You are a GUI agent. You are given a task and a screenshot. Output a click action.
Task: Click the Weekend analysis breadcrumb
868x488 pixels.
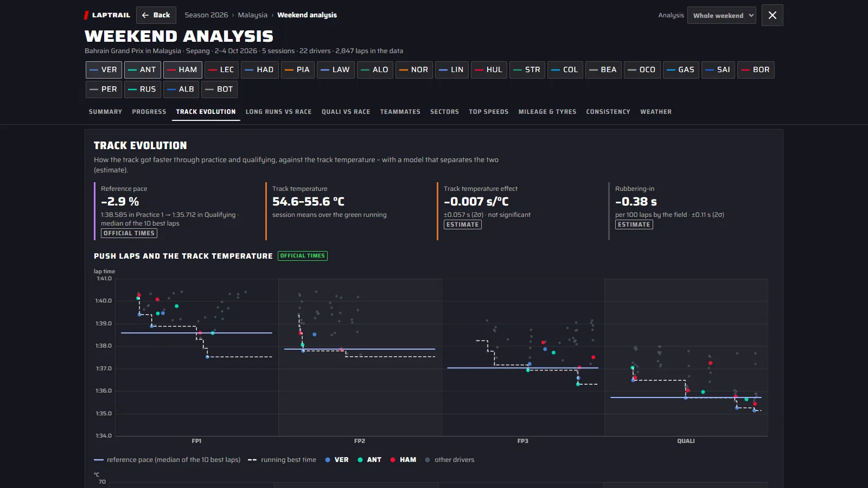tap(307, 15)
